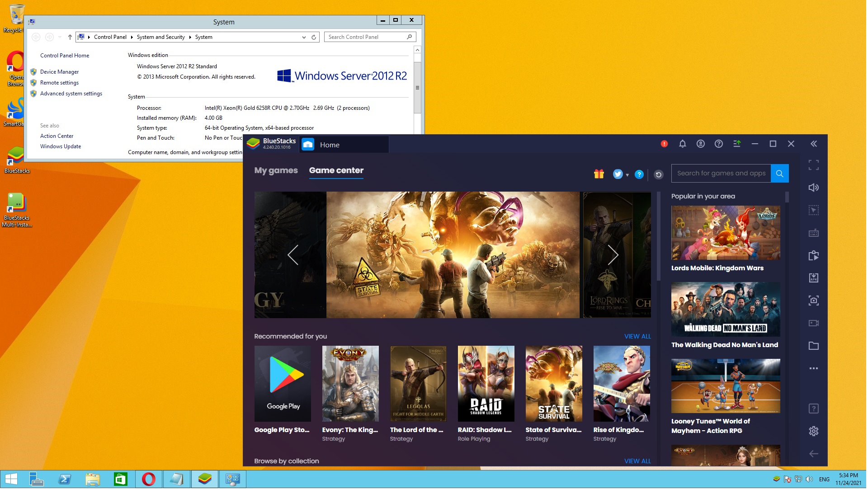Image resolution: width=868 pixels, height=489 pixels.
Task: Click the Install APK icon in sidebar
Action: (x=814, y=278)
